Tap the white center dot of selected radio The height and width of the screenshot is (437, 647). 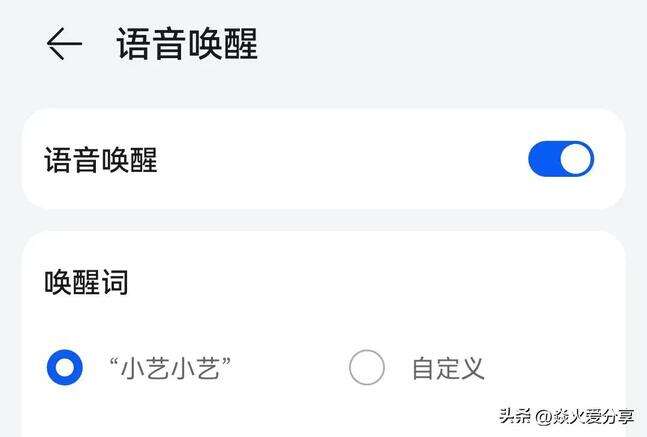point(65,368)
